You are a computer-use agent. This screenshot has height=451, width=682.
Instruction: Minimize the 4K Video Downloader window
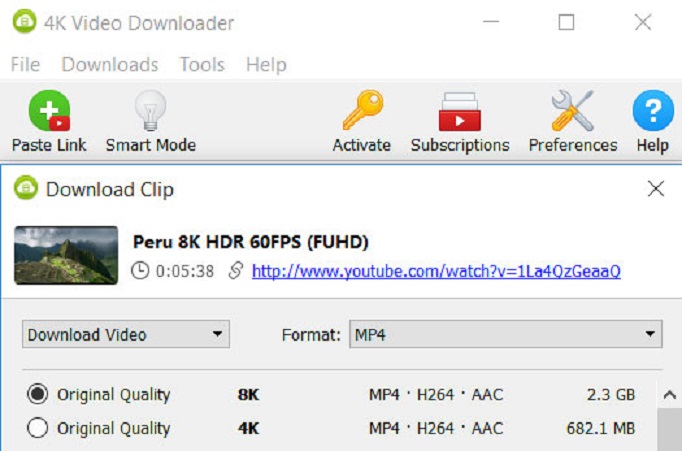(x=491, y=21)
